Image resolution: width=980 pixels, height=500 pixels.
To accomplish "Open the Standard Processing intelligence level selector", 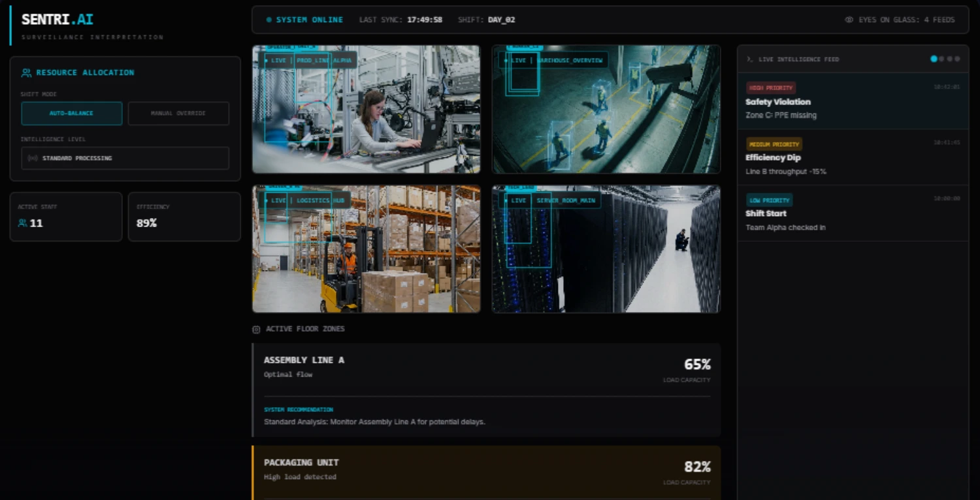I will [x=125, y=158].
